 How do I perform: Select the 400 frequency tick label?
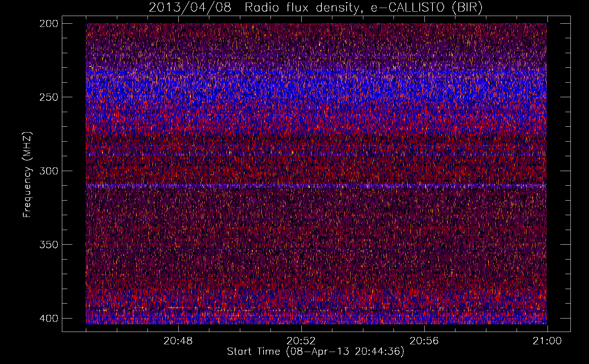tap(48, 318)
